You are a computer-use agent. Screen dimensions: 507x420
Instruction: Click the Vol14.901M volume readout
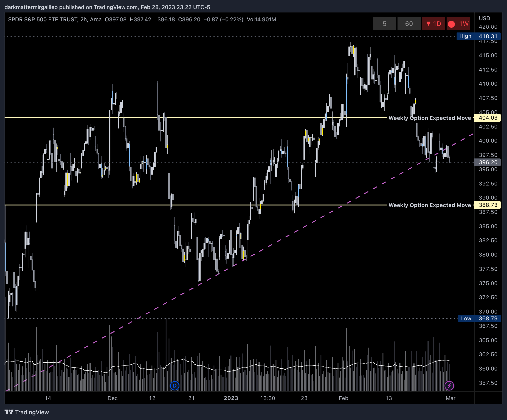261,20
